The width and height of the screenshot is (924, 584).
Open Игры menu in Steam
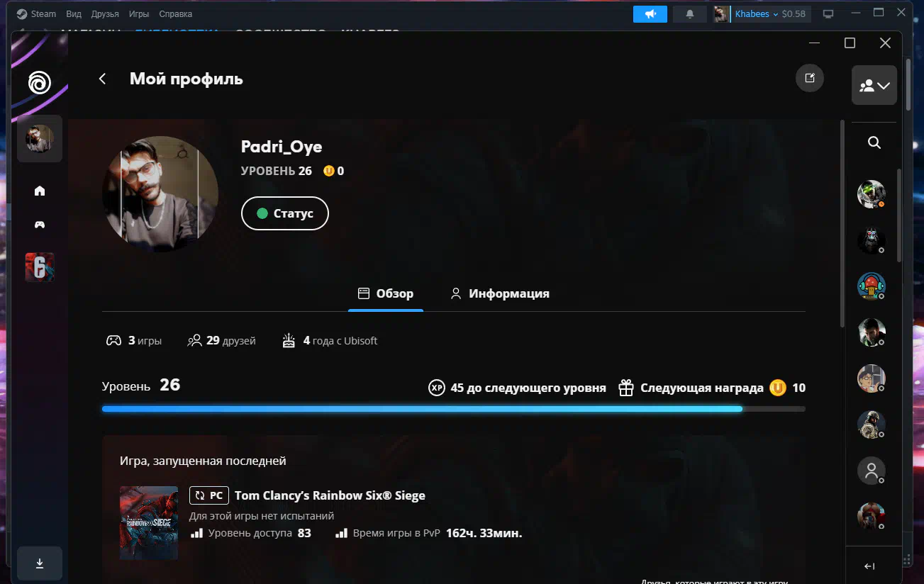pyautogui.click(x=139, y=13)
